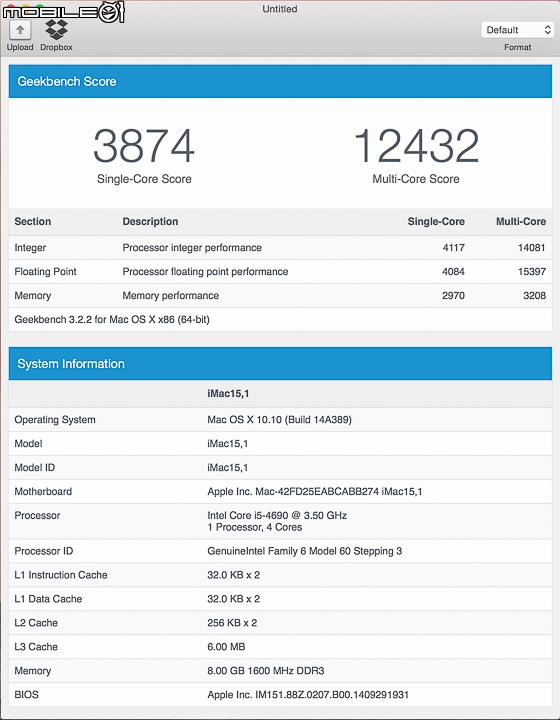Click the Geekbench Score header bar
Viewport: 560px width, 720px height.
point(280,81)
